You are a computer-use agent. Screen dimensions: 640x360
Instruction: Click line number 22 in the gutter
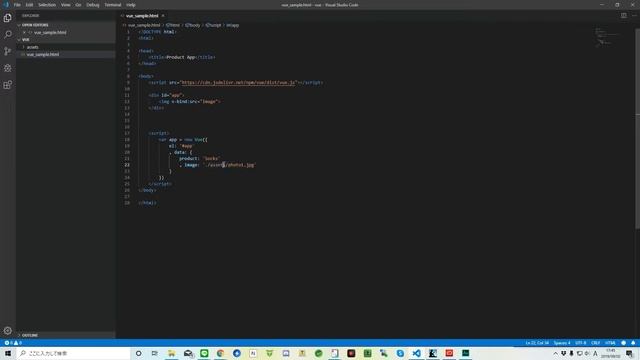point(127,165)
